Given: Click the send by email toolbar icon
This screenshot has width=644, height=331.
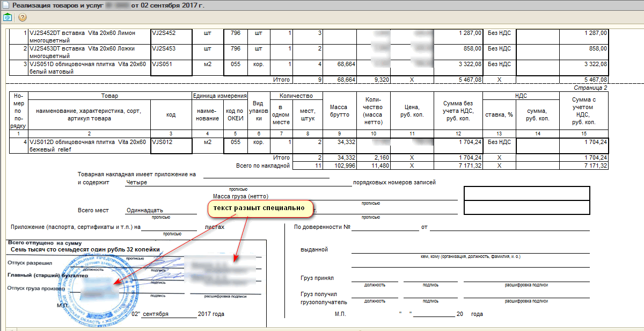Looking at the screenshot, I should point(8,17).
